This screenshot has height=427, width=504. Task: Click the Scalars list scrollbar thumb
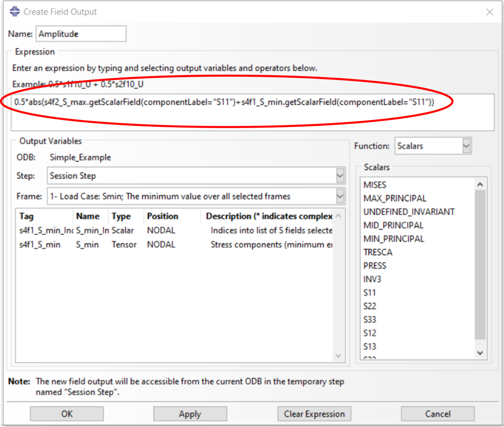pyautogui.click(x=480, y=265)
